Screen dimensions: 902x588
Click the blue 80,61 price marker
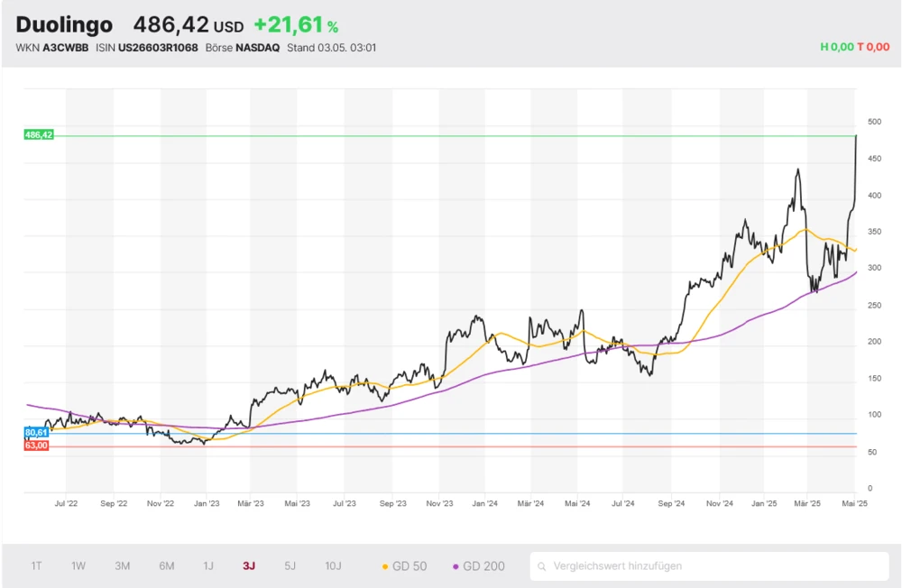click(x=36, y=433)
